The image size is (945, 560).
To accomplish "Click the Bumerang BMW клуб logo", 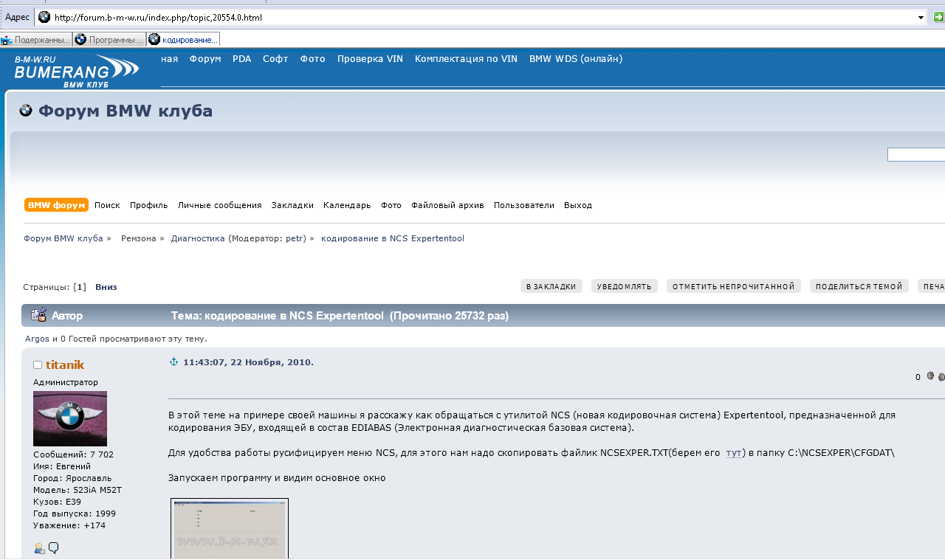I will pyautogui.click(x=76, y=71).
